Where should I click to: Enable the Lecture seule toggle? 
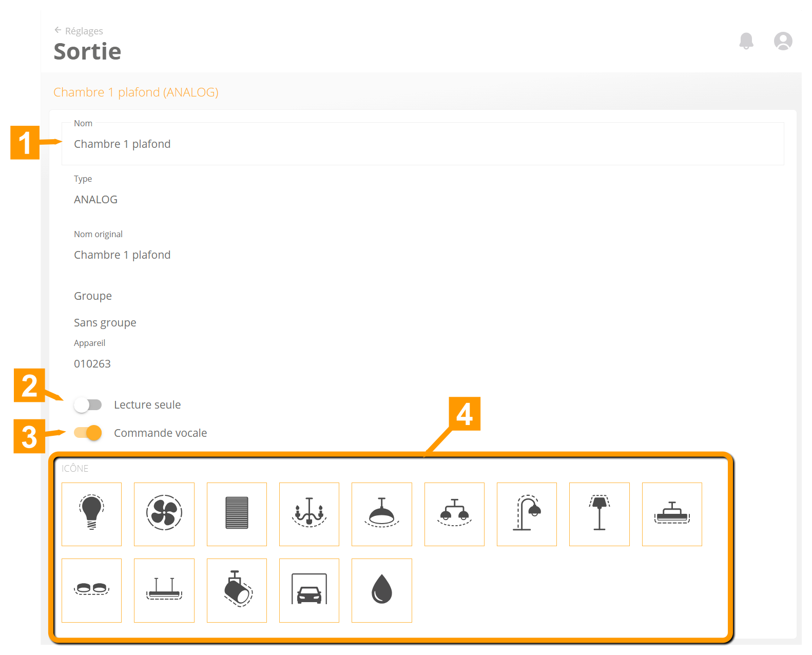[x=88, y=405]
